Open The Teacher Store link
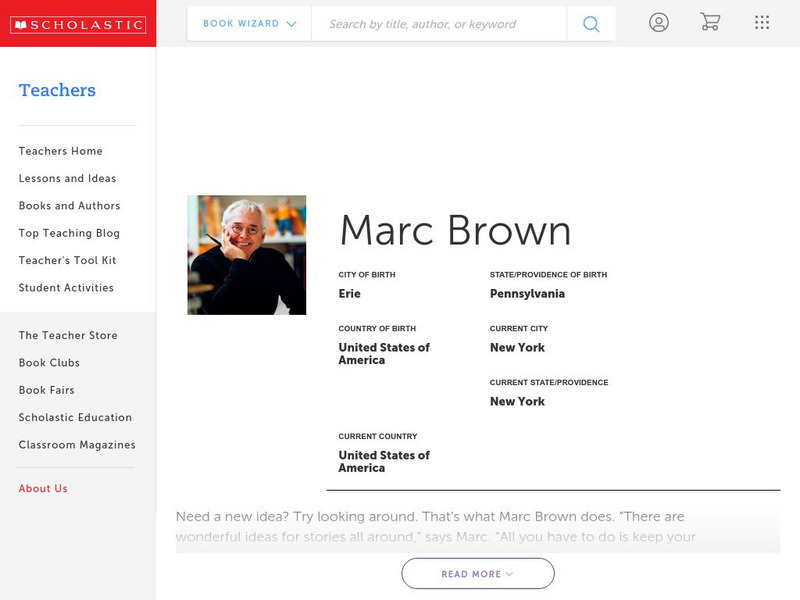 point(68,336)
